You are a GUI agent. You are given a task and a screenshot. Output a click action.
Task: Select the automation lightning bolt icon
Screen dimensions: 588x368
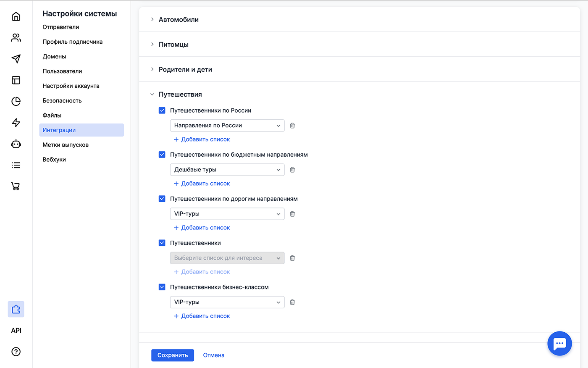tap(16, 123)
